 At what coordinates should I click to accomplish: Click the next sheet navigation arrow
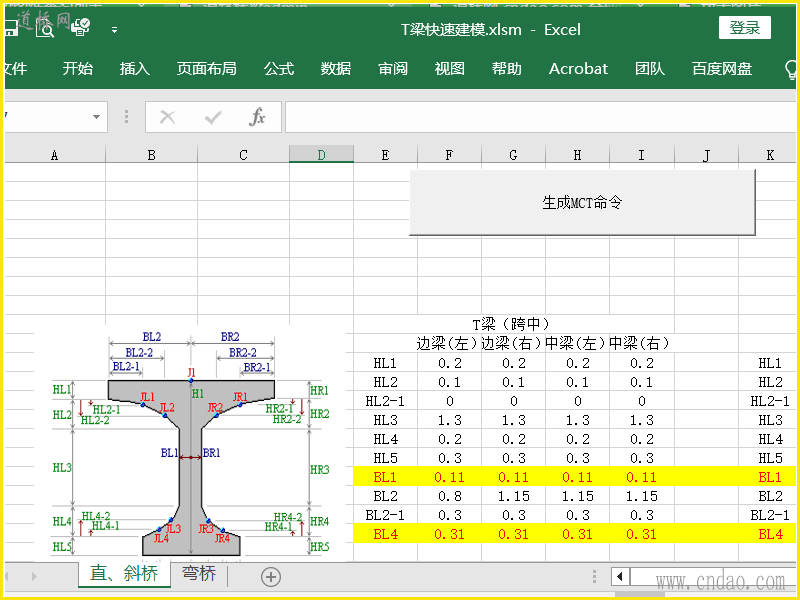point(34,577)
